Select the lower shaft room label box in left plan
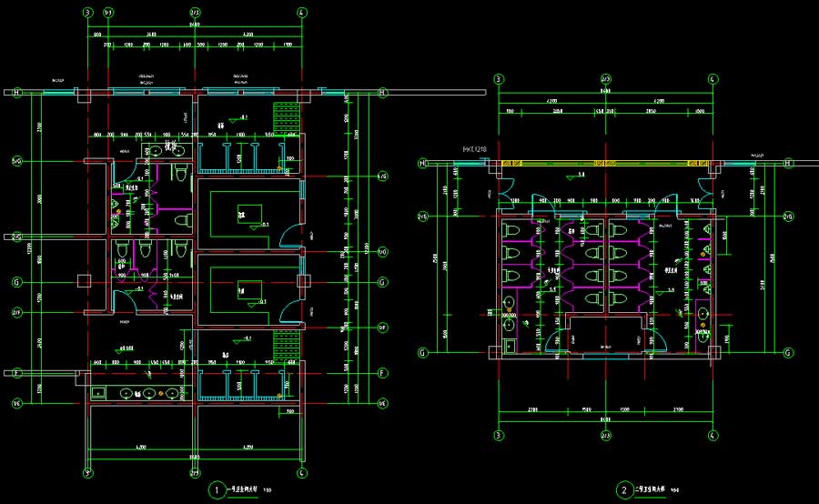The height and width of the screenshot is (504, 819). click(x=249, y=290)
